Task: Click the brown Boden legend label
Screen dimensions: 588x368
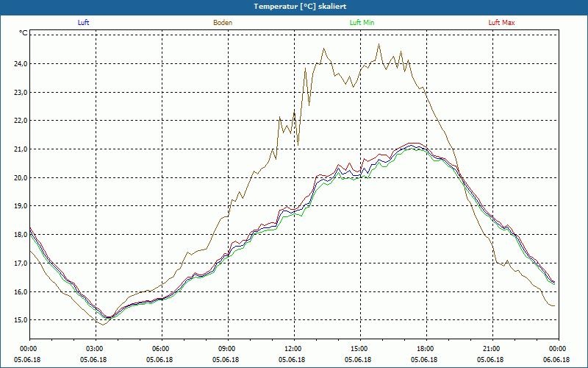Action: (223, 23)
